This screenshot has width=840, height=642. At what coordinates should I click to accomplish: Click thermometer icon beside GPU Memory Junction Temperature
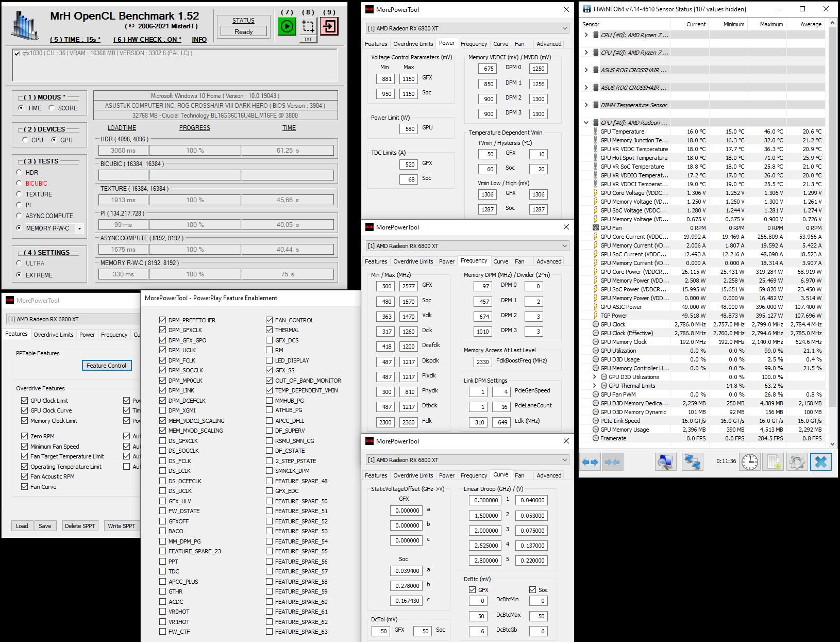point(595,140)
